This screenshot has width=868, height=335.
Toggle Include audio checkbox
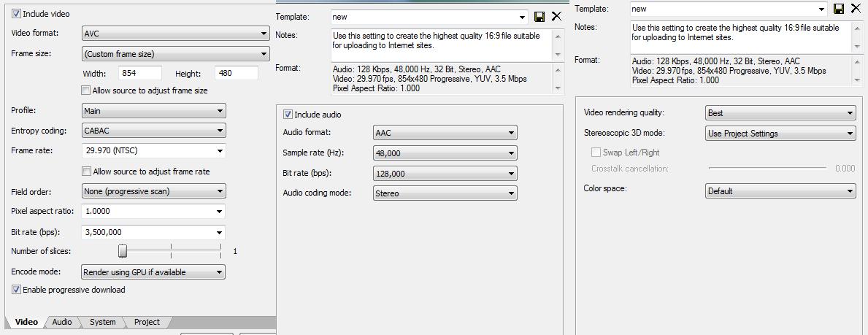pyautogui.click(x=288, y=115)
